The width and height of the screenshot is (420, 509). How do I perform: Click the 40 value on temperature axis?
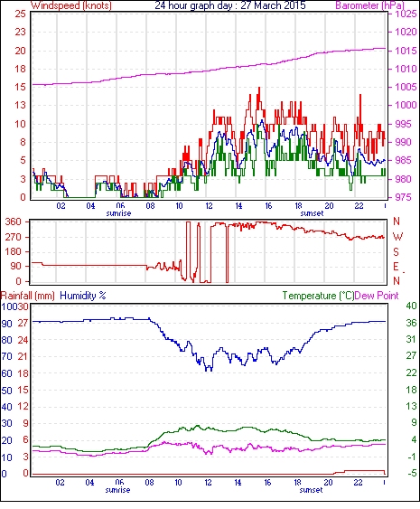(x=411, y=306)
